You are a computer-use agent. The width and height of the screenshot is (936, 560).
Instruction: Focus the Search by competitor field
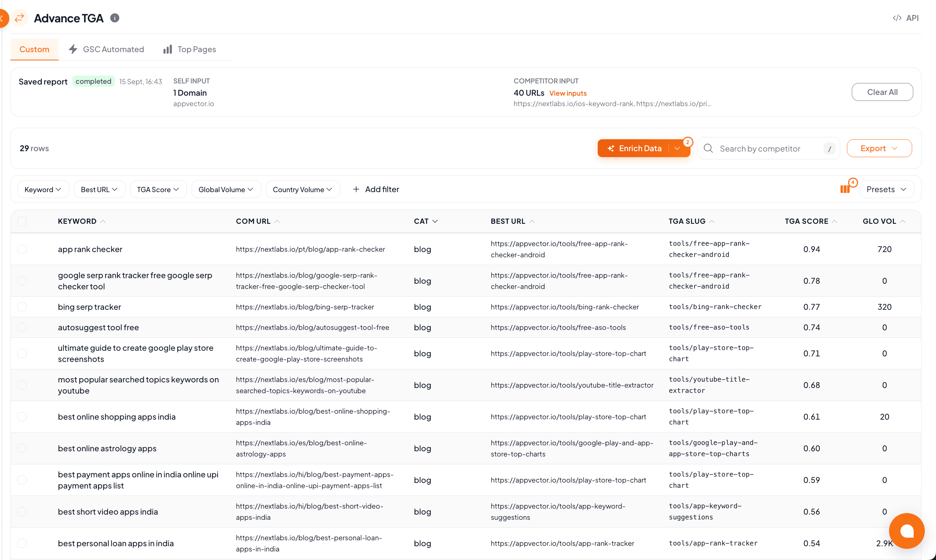768,148
